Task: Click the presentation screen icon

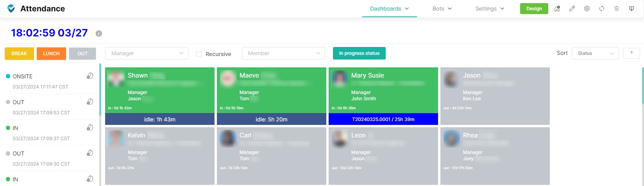Action: (631, 9)
